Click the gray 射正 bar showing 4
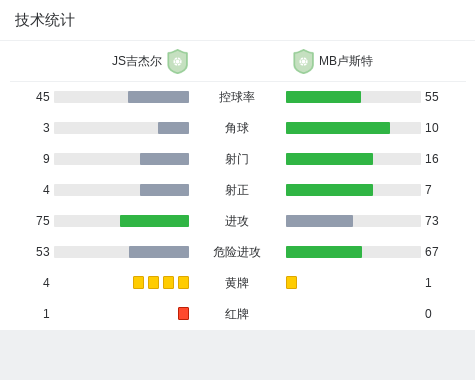This screenshot has height=380, width=475. pyautogui.click(x=164, y=190)
